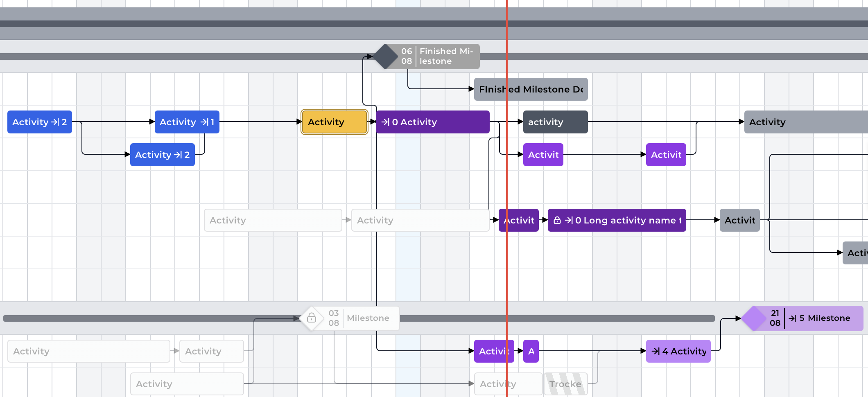Select the blue Activity 1 bar

187,122
